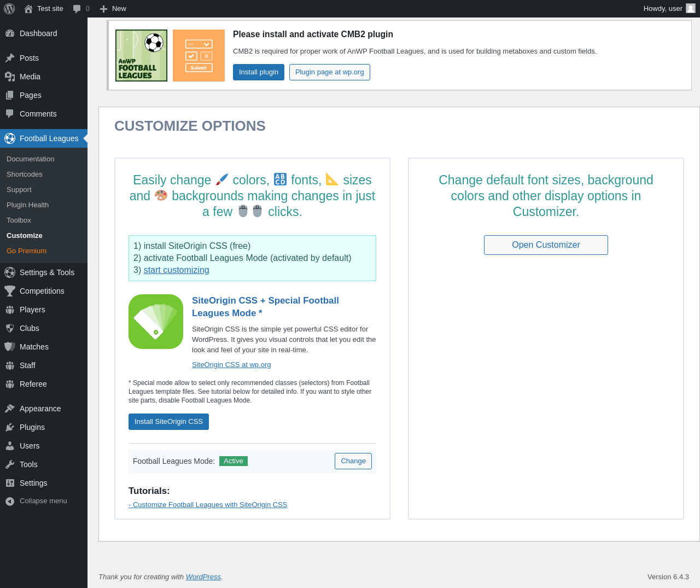Click the New plus icon

103,9
